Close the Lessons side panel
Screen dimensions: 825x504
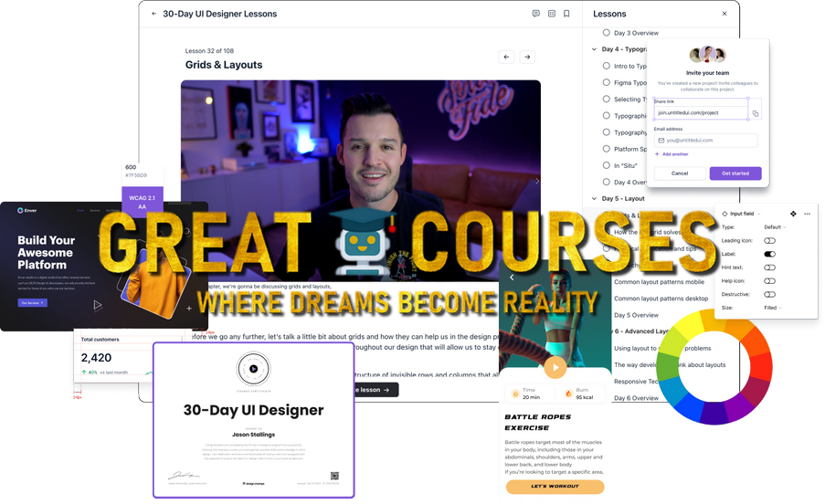click(725, 14)
